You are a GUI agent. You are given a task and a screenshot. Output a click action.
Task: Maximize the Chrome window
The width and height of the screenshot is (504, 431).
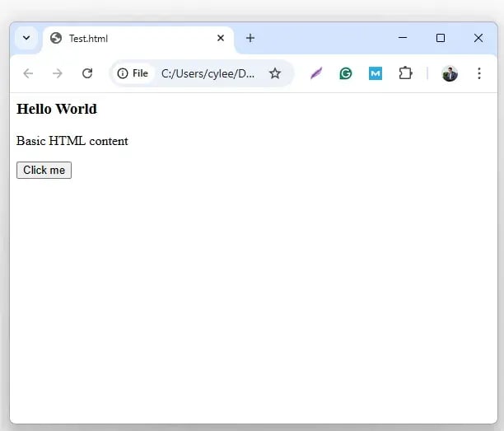coord(441,38)
